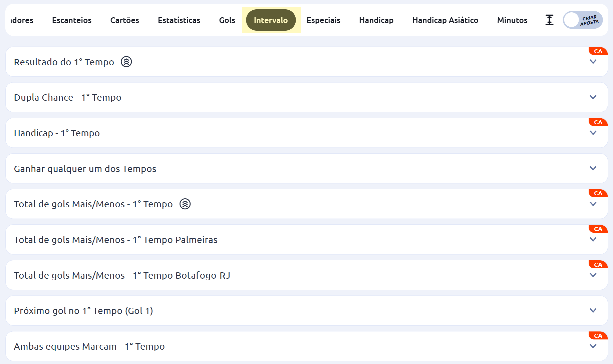Expand the Palmeiras 1° Tempo goals total chevron

(593, 239)
